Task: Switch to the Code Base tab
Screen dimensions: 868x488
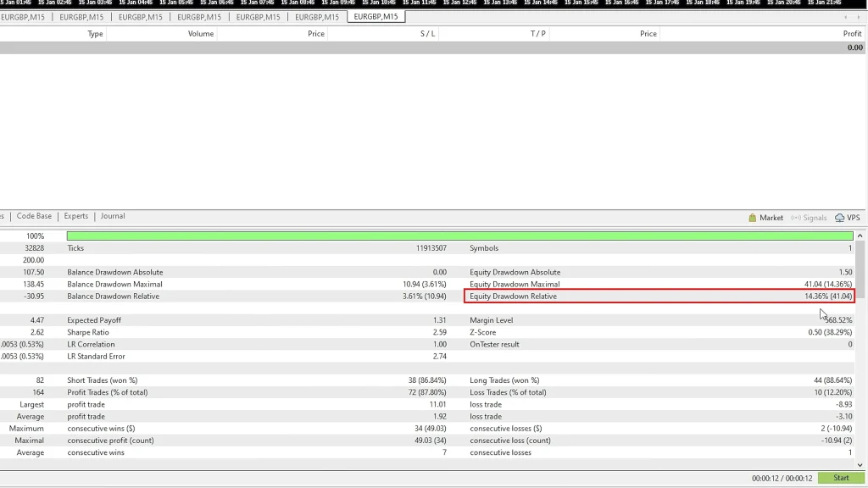Action: click(34, 216)
